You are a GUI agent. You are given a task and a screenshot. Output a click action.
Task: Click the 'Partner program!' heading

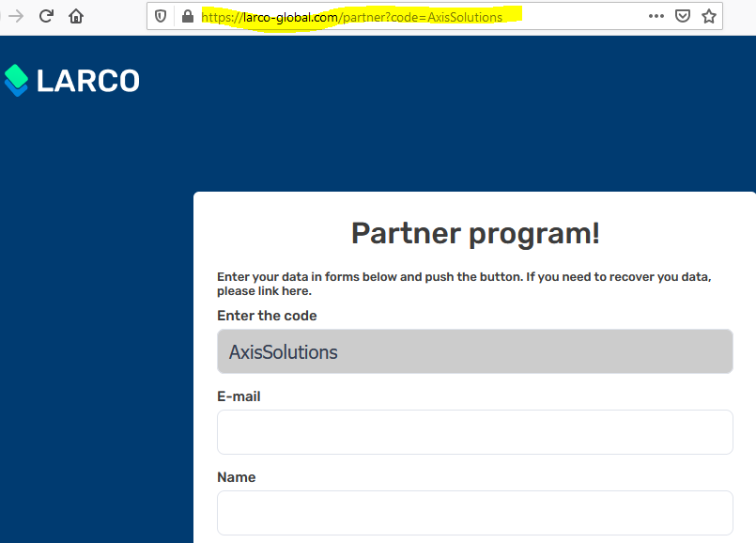click(x=475, y=234)
